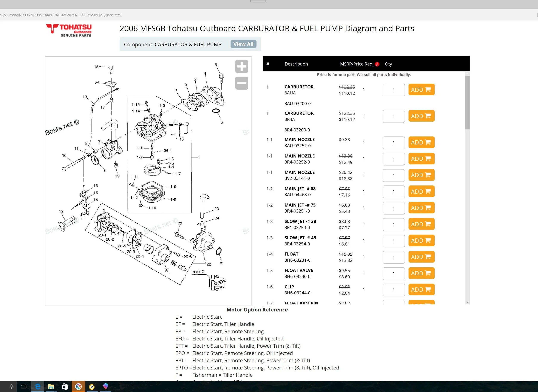This screenshot has width=538, height=392.
Task: Edit quantity for MAIN NOZZLE 3V2-03141-0
Action: click(393, 176)
